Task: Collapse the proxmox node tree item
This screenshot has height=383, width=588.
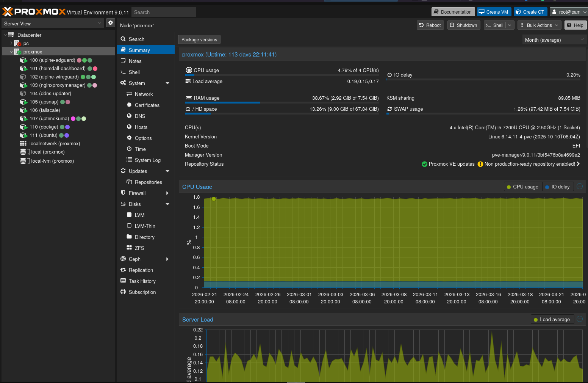Action: 11,52
